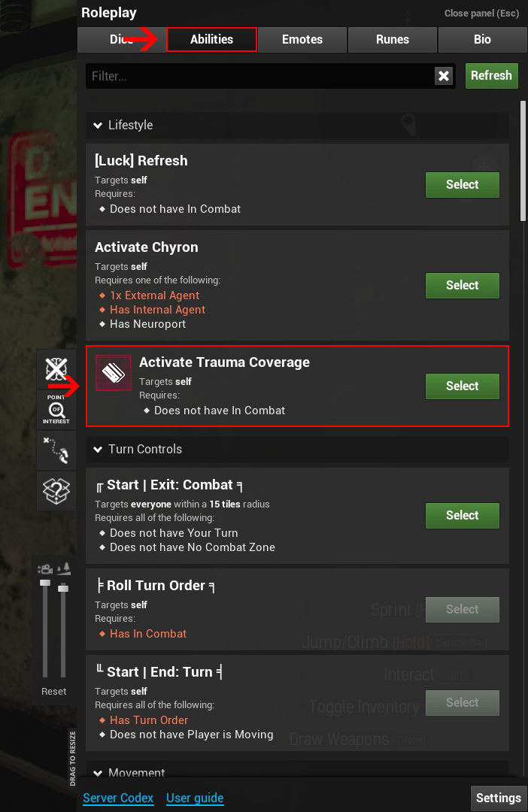528x812 pixels.
Task: Collapse the Lifestyle section
Action: (x=98, y=126)
